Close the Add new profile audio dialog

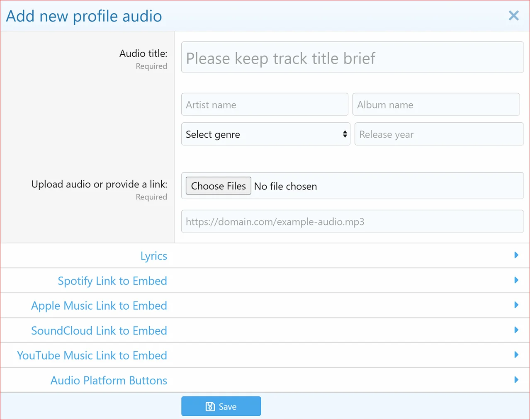(513, 16)
